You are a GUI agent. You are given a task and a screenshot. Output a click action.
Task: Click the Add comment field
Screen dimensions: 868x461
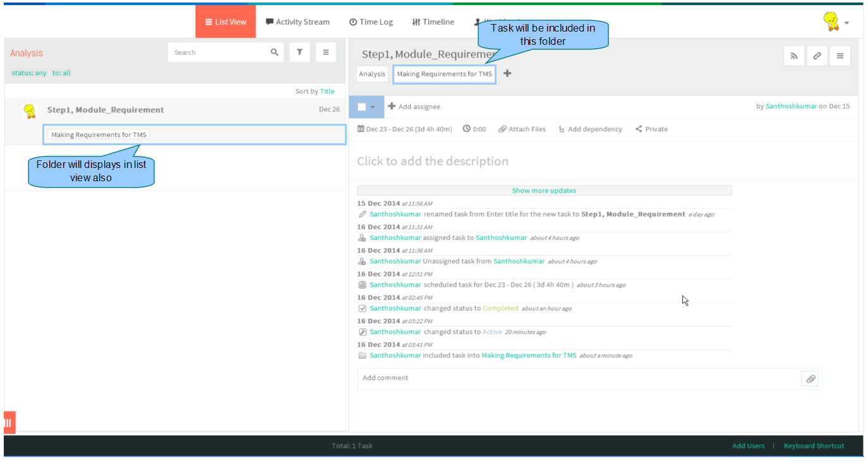tap(578, 378)
